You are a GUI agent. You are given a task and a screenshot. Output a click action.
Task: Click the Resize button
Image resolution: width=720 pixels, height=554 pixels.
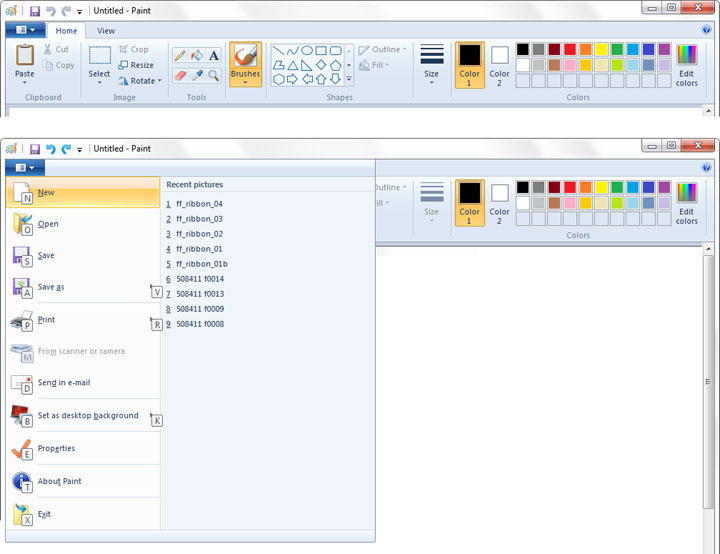[136, 65]
